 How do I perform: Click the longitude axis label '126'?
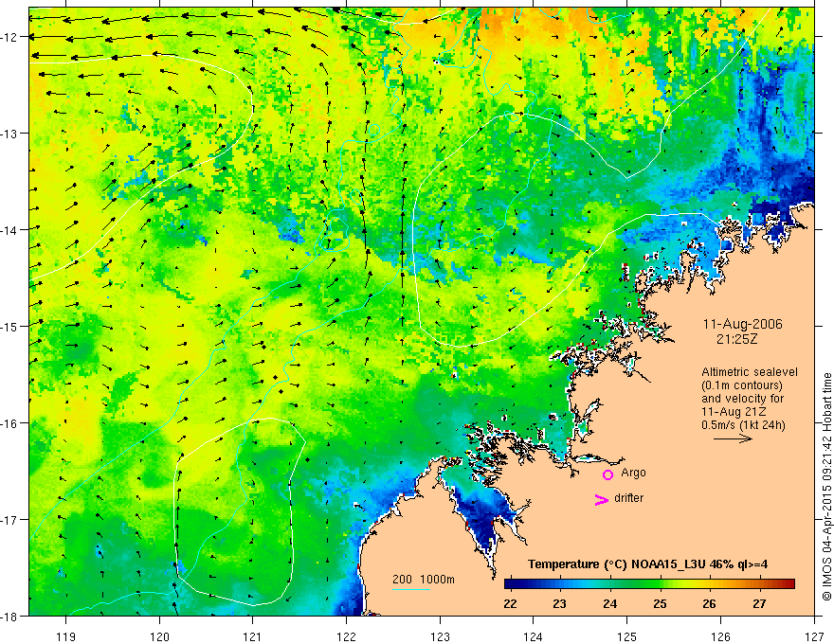point(720,636)
